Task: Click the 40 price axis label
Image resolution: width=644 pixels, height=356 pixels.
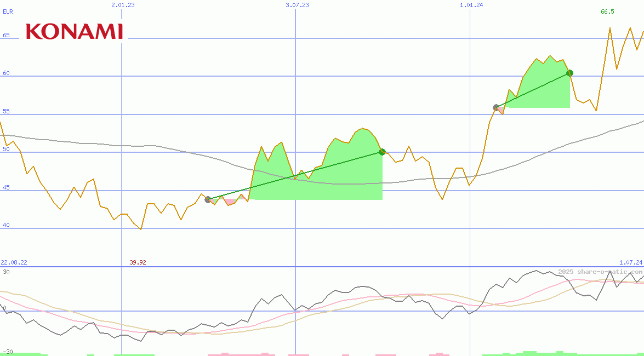Action: click(6, 226)
